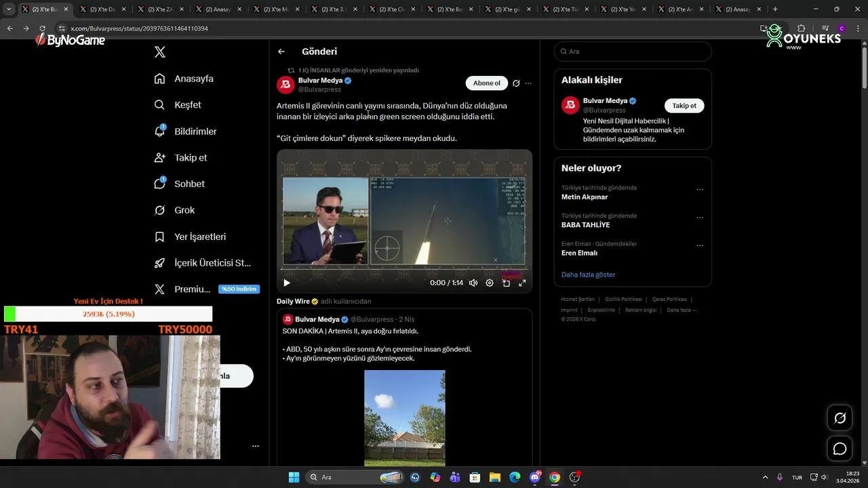
Task: Open Discord from the taskbar
Action: tap(534, 477)
